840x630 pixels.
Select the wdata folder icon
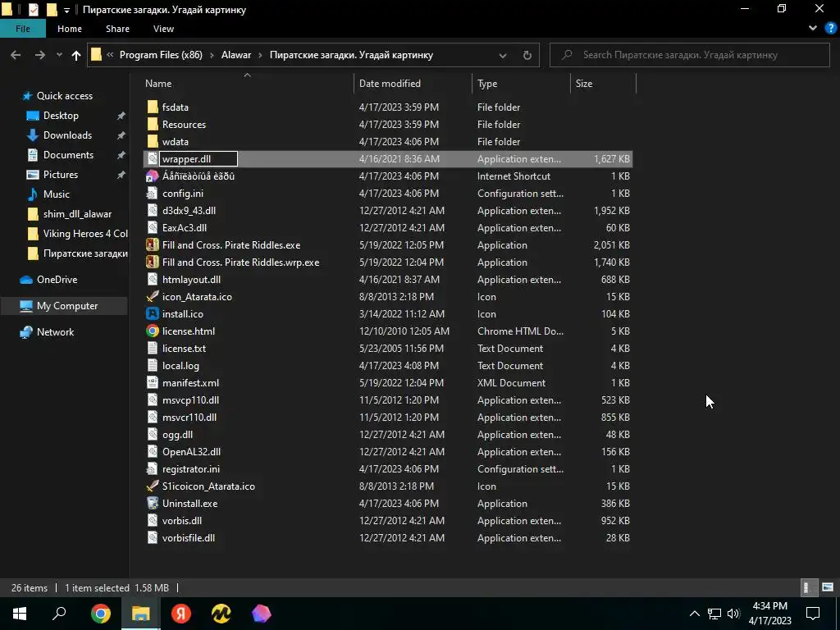pos(153,141)
